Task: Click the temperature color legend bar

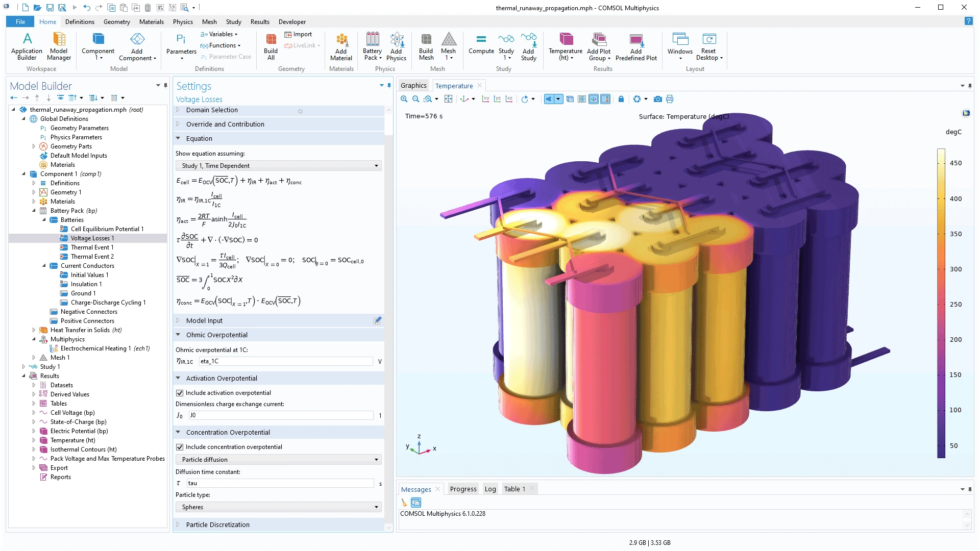Action: pos(941,303)
